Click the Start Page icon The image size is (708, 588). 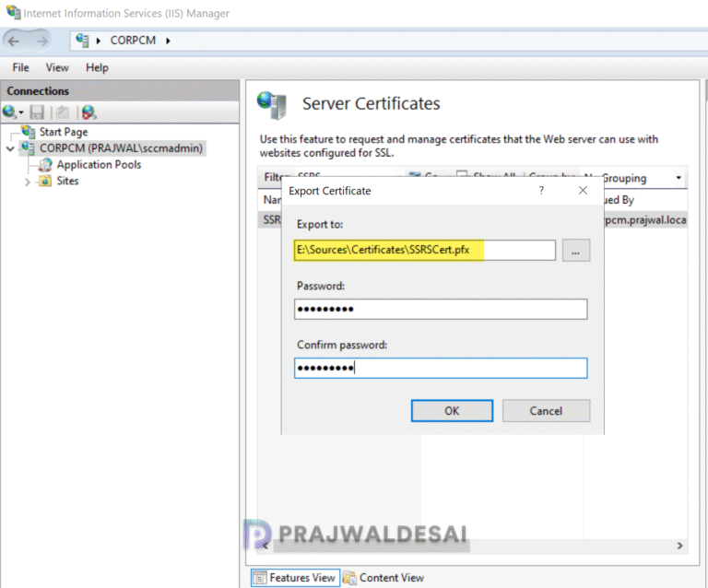pos(29,132)
